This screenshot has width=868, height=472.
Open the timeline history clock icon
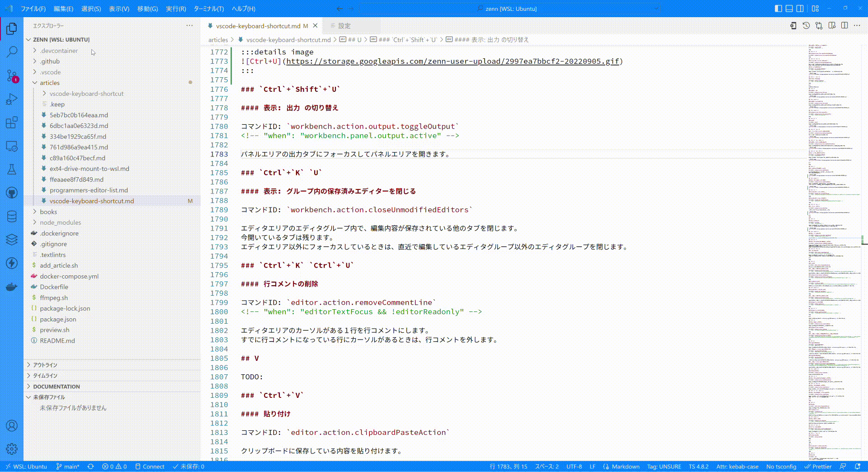(806, 26)
